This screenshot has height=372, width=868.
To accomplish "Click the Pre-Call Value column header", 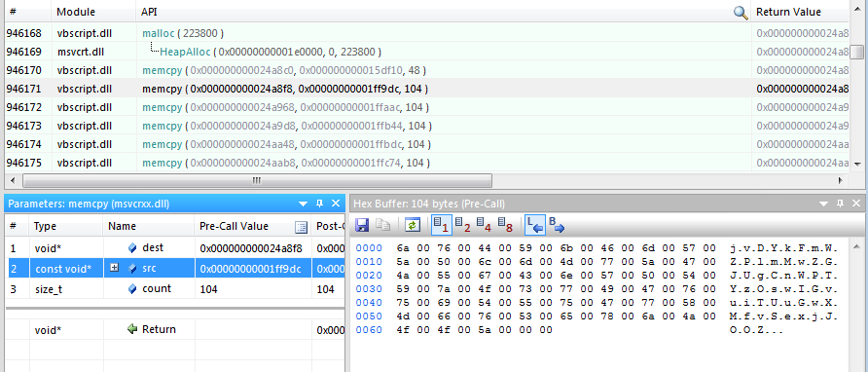I will pos(253,226).
